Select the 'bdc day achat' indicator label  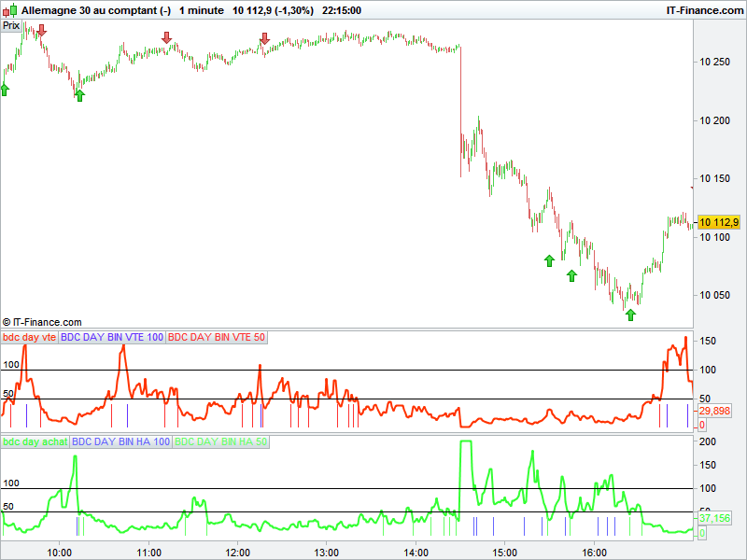35,441
